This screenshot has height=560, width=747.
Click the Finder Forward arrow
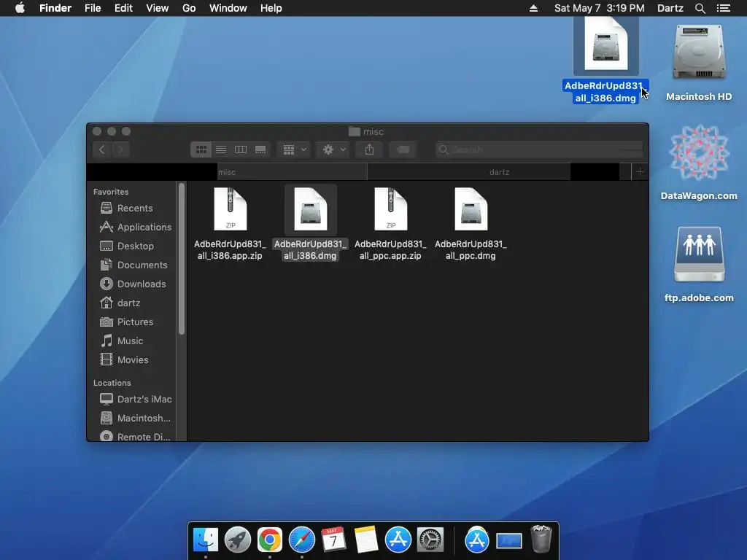coord(120,149)
